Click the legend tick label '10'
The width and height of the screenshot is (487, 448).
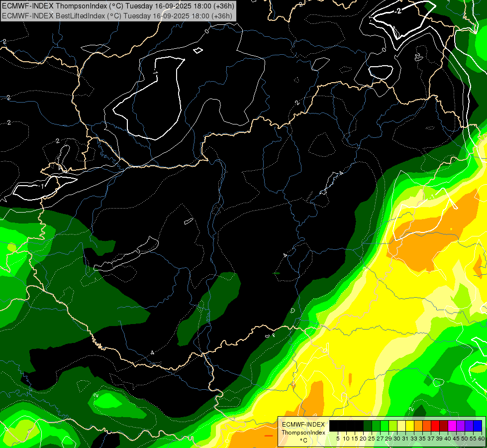tap(346, 439)
